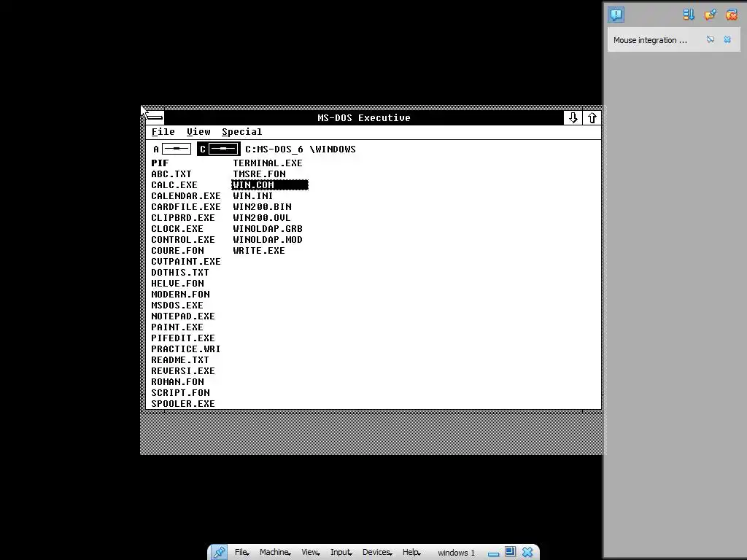Select CVTPAINT.EXE file
Screen dimensions: 747x560
[186, 262]
